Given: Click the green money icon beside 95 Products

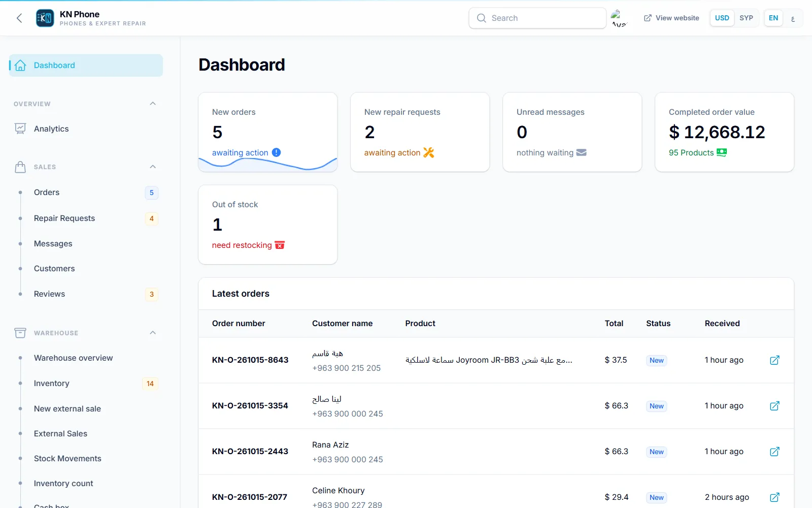Looking at the screenshot, I should click(x=722, y=152).
